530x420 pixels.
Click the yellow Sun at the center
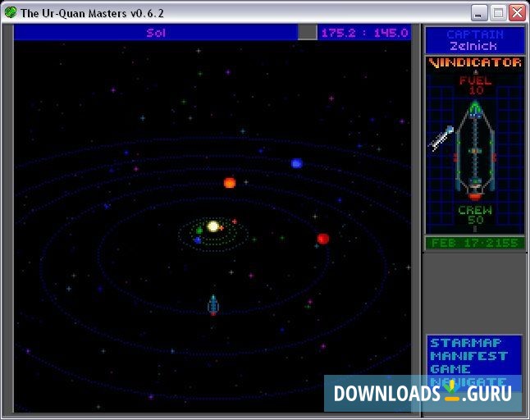click(213, 226)
